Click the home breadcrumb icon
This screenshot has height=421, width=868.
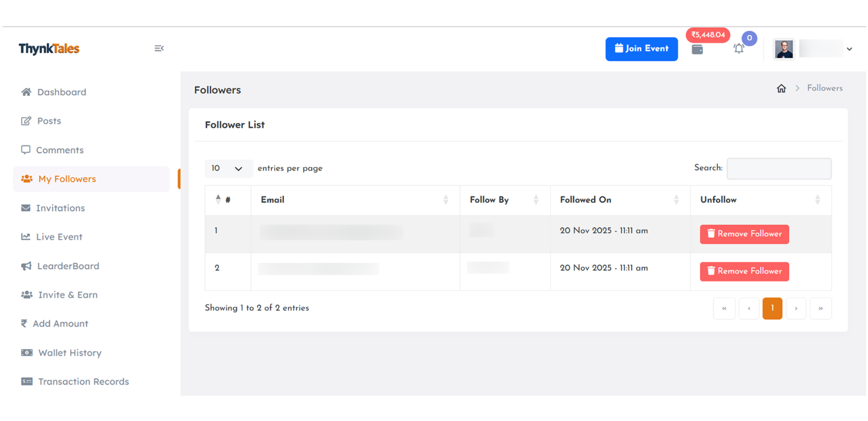[781, 89]
